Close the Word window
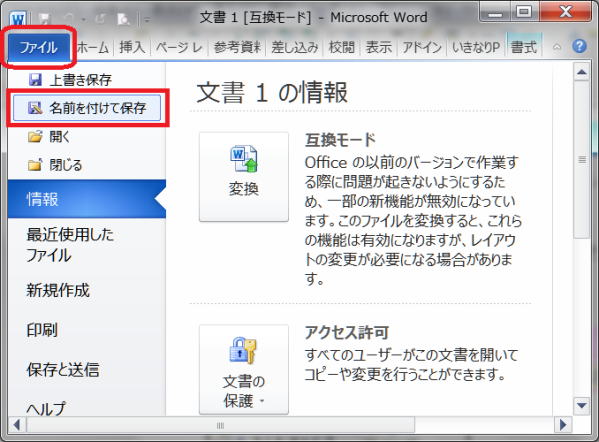599x442 pixels. tap(565, 13)
